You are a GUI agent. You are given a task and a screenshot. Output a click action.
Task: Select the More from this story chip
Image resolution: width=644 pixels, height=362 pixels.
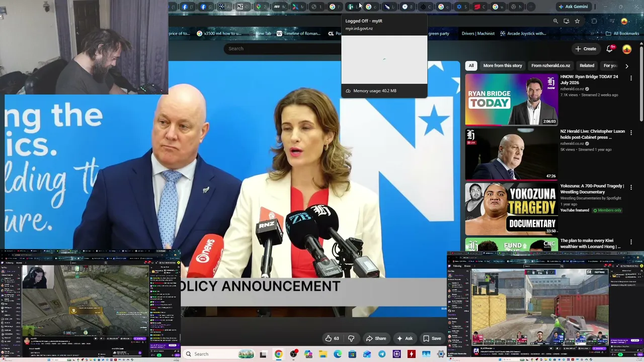503,65
